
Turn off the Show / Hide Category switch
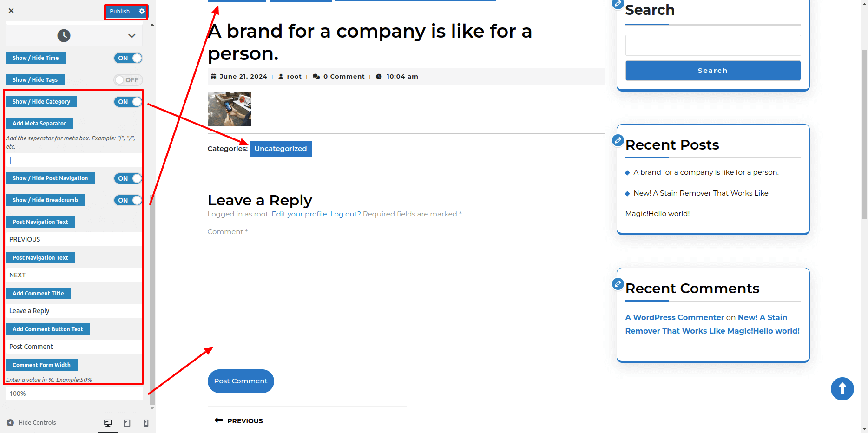pyautogui.click(x=128, y=102)
